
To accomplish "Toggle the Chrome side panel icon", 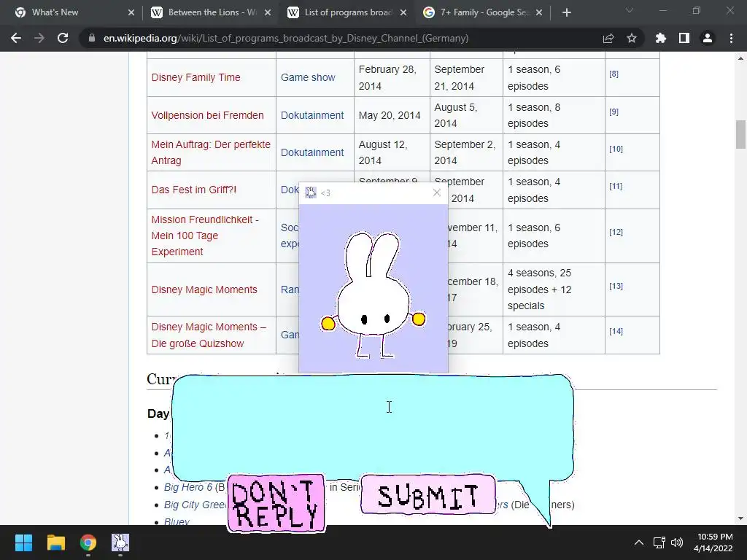I will (684, 38).
